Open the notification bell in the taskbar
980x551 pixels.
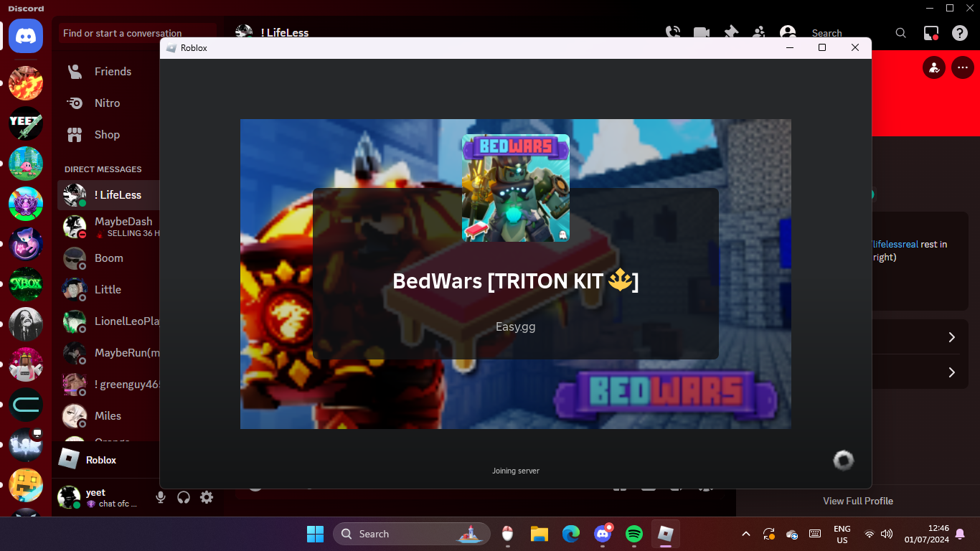click(x=960, y=534)
